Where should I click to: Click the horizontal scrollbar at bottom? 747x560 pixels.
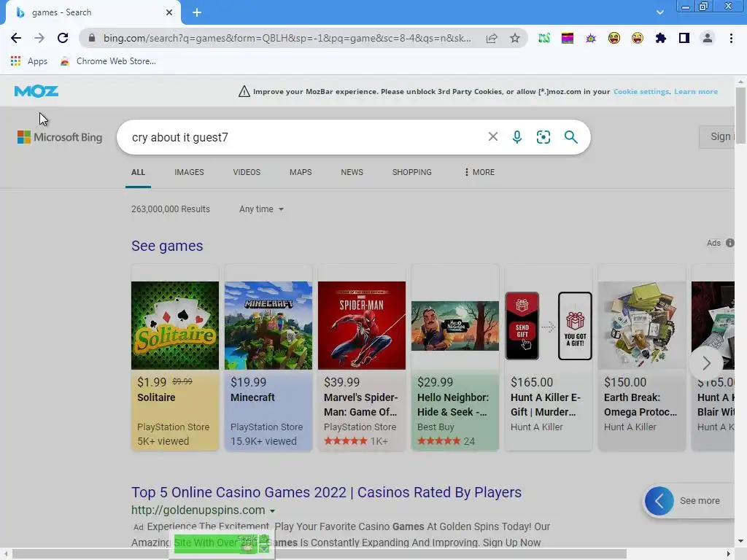(x=320, y=554)
